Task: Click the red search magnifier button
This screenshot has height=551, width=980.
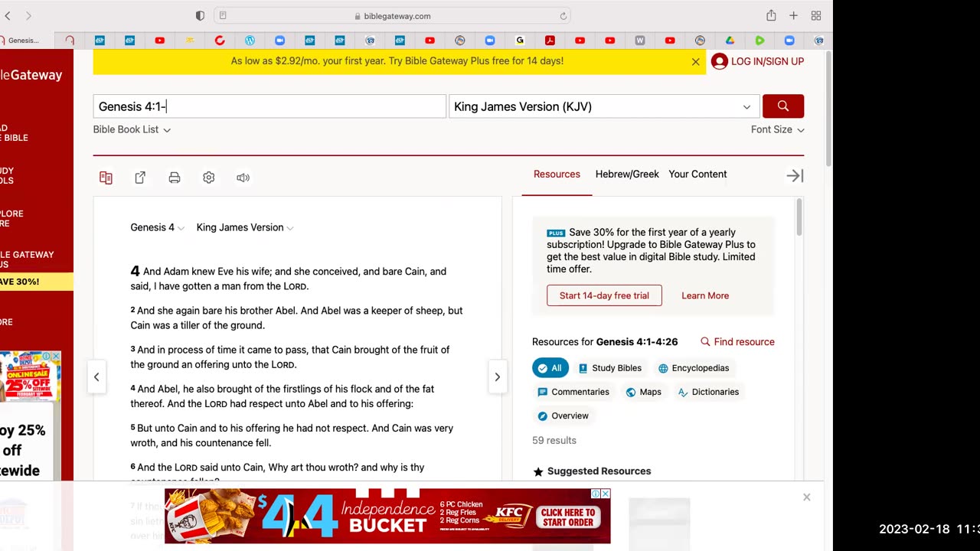Action: pos(782,106)
